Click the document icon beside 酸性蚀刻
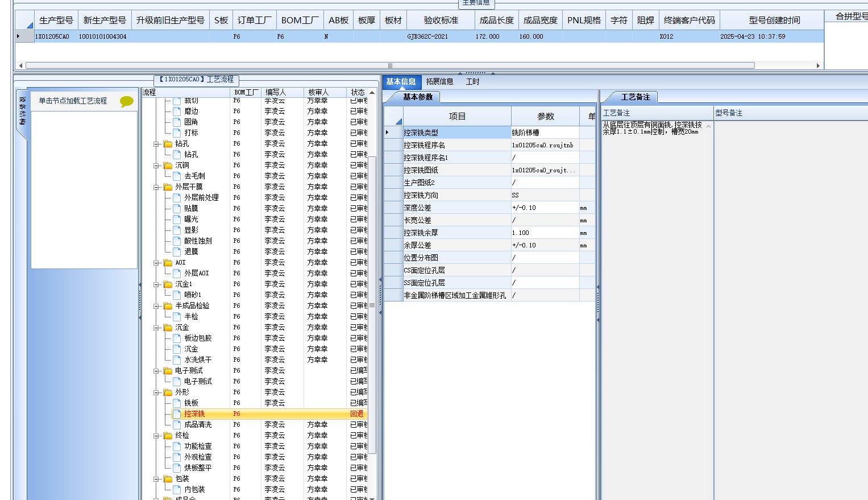This screenshot has width=868, height=500. (x=177, y=241)
